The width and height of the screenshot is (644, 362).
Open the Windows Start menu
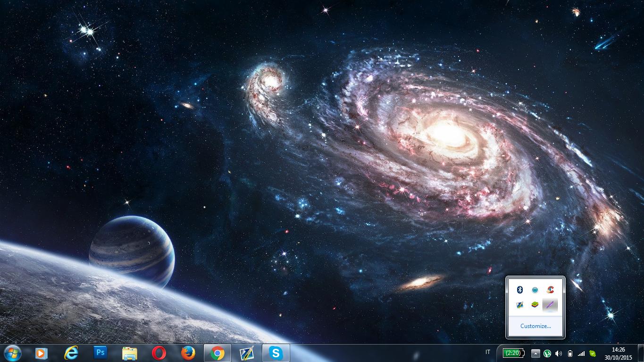(12, 353)
